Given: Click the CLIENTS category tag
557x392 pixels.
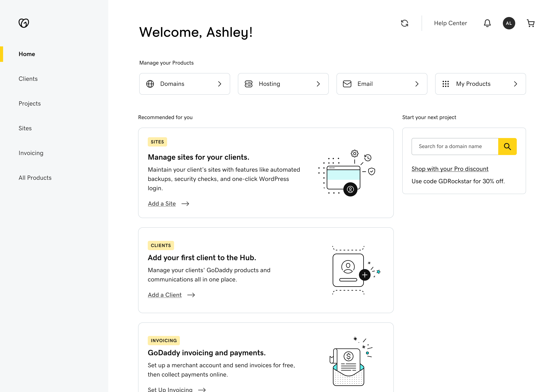Looking at the screenshot, I should point(161,245).
